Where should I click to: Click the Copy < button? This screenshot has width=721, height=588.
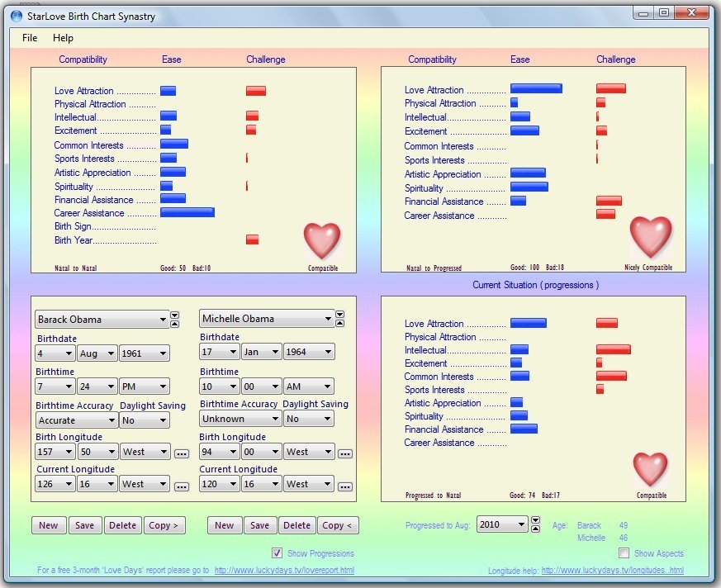click(x=338, y=525)
